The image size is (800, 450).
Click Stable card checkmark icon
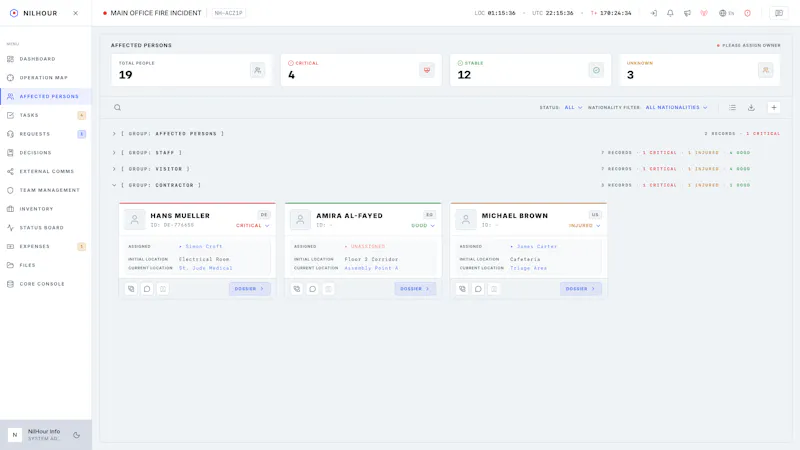(x=596, y=70)
